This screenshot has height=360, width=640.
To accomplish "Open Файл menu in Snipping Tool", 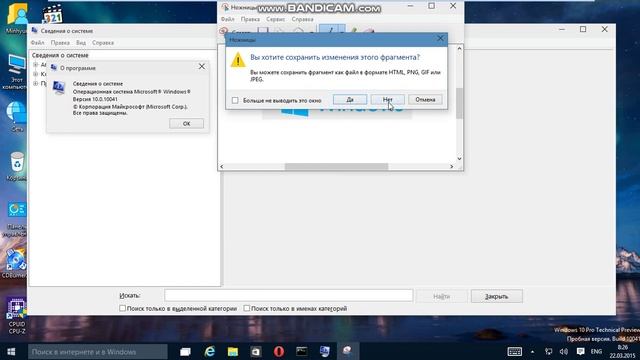I will click(228, 19).
